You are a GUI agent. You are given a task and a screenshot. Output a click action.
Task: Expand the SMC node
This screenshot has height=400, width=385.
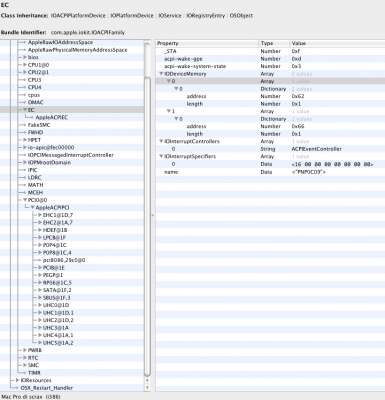point(25,365)
